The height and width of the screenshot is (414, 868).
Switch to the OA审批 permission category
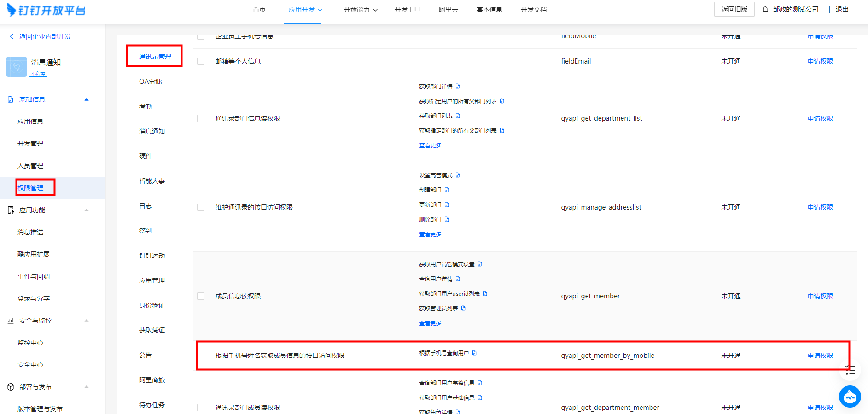click(x=150, y=82)
